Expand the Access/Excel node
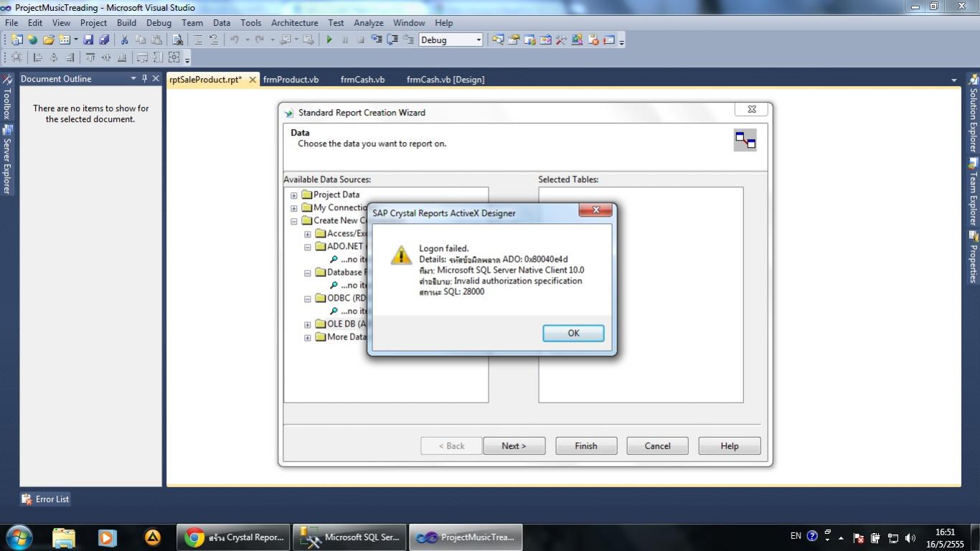 [x=308, y=234]
